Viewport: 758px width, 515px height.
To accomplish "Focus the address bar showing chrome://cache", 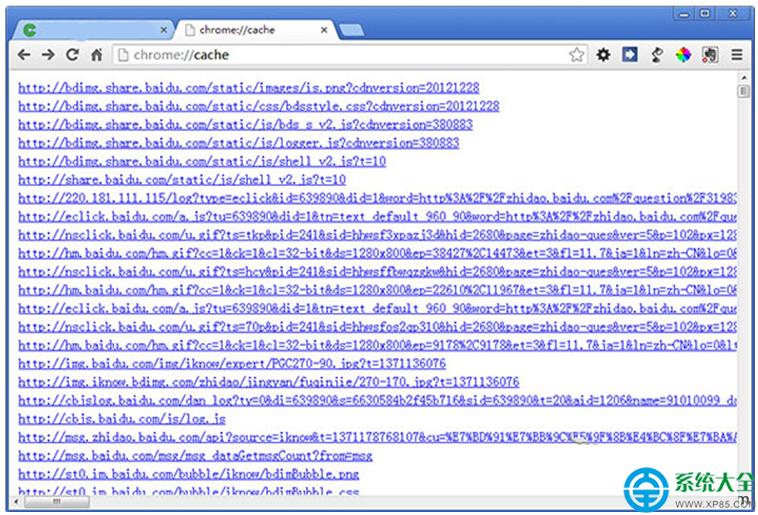I will pyautogui.click(x=350, y=55).
